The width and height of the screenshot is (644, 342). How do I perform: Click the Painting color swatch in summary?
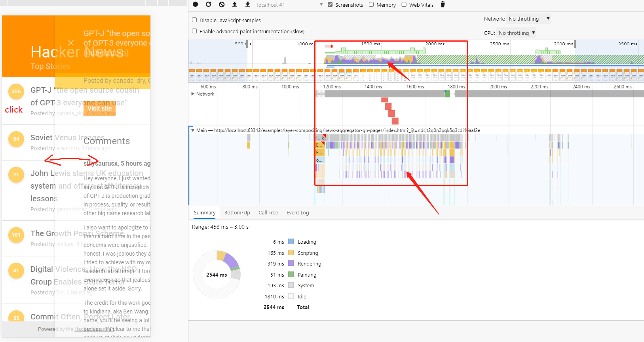[291, 275]
